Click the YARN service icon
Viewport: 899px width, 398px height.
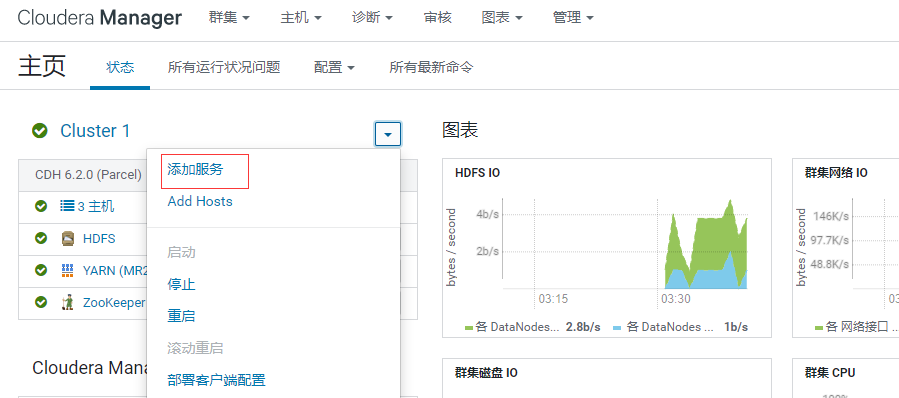tap(68, 271)
